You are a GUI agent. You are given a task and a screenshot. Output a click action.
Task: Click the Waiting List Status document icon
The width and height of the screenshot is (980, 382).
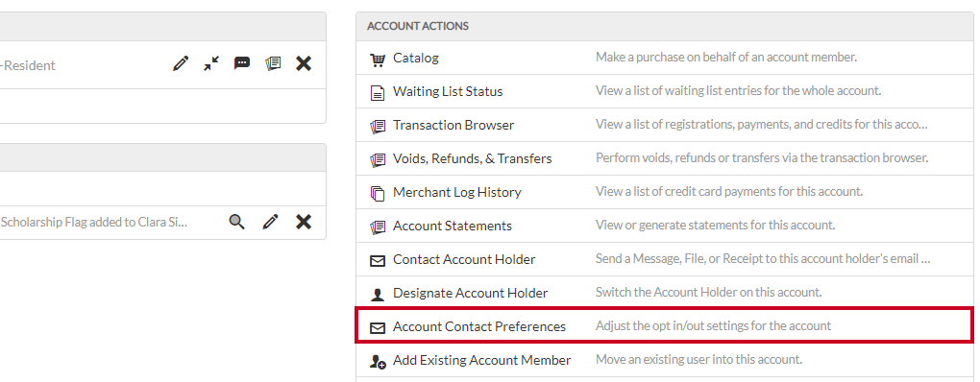click(378, 93)
